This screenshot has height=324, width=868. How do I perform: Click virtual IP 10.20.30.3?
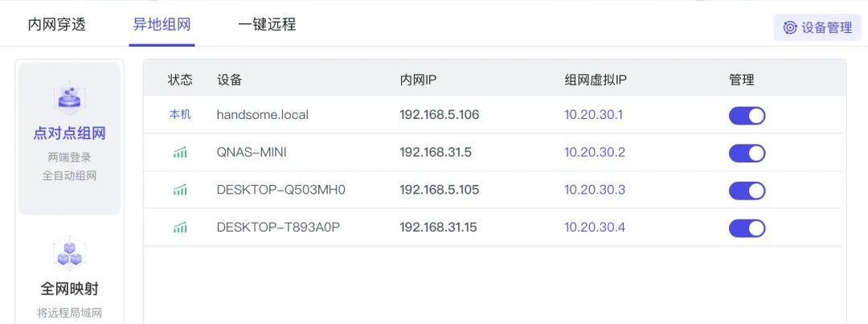point(595,190)
